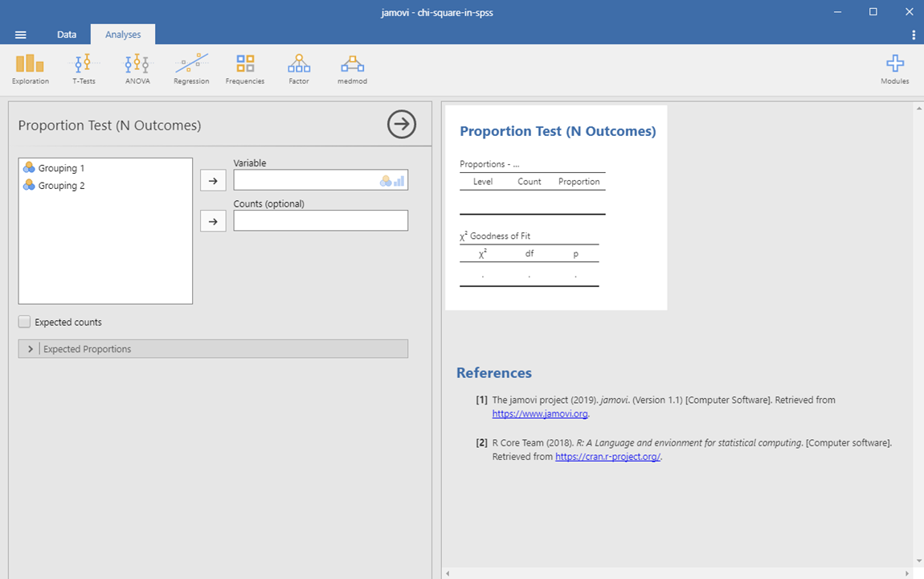The width and height of the screenshot is (924, 579).
Task: Assign selection to Counts with arrow button
Action: pyautogui.click(x=213, y=221)
